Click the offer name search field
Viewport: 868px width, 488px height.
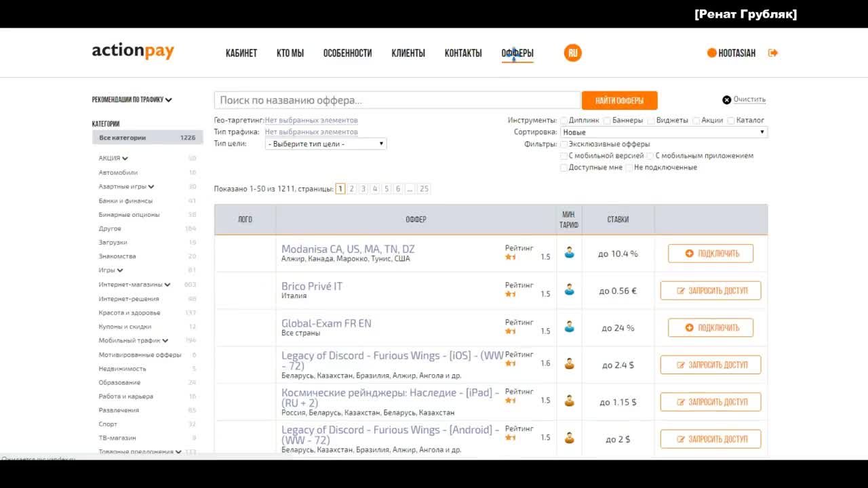[x=397, y=100]
